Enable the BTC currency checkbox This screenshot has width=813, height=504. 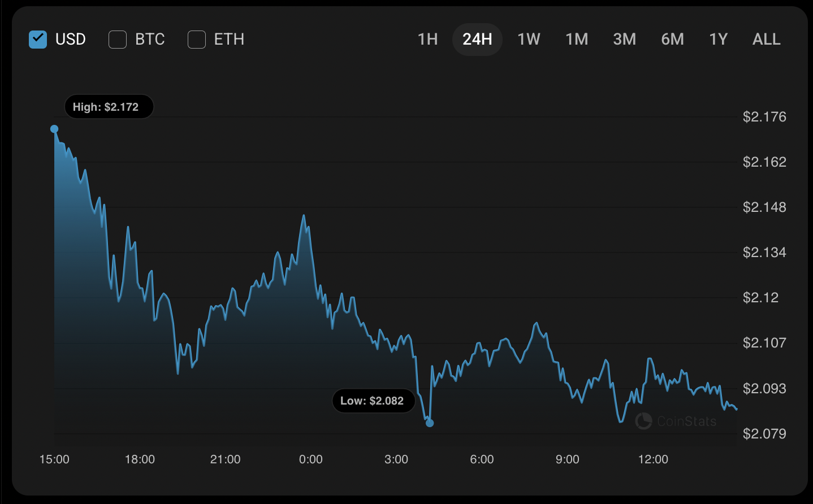(x=118, y=40)
